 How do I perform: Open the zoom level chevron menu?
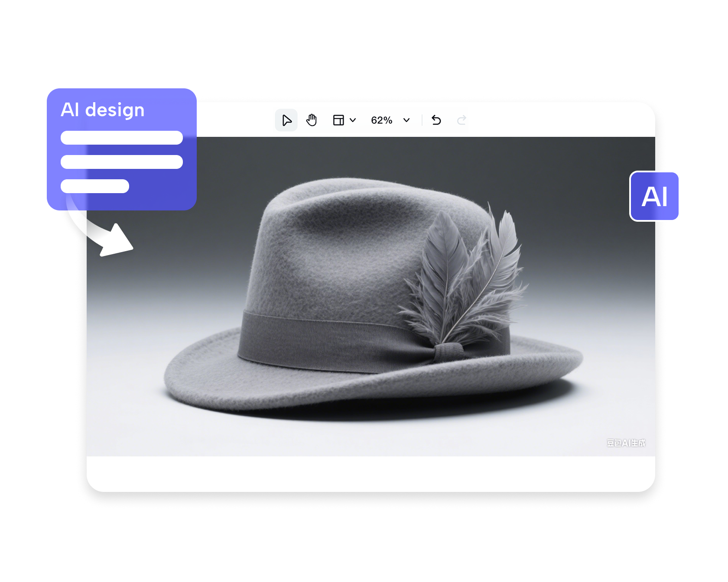coord(406,120)
